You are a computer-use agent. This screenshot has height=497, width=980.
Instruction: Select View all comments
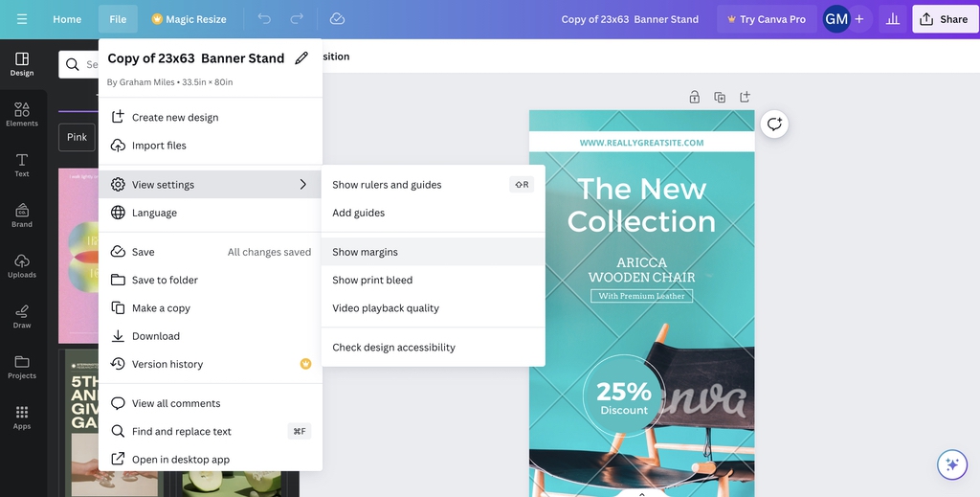pos(210,403)
